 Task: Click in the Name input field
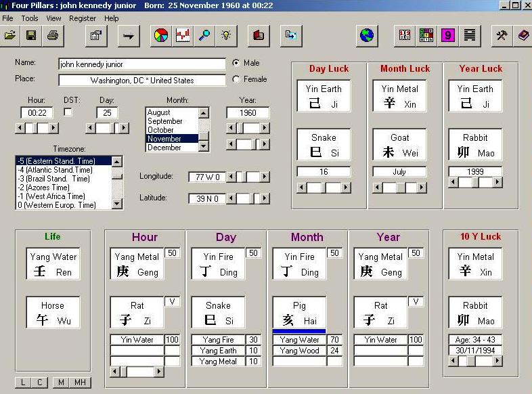pyautogui.click(x=142, y=64)
